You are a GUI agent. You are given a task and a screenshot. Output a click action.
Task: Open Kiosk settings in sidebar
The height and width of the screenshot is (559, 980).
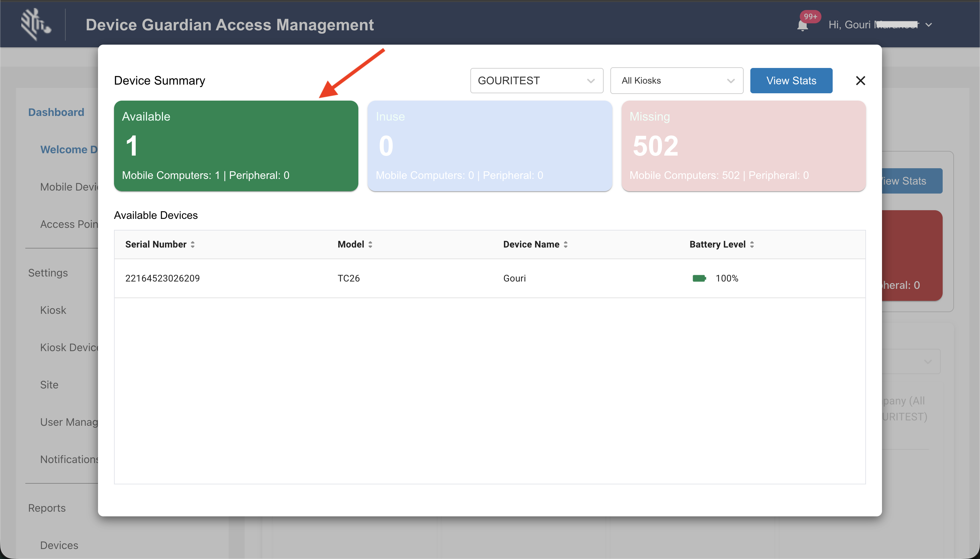pos(53,310)
